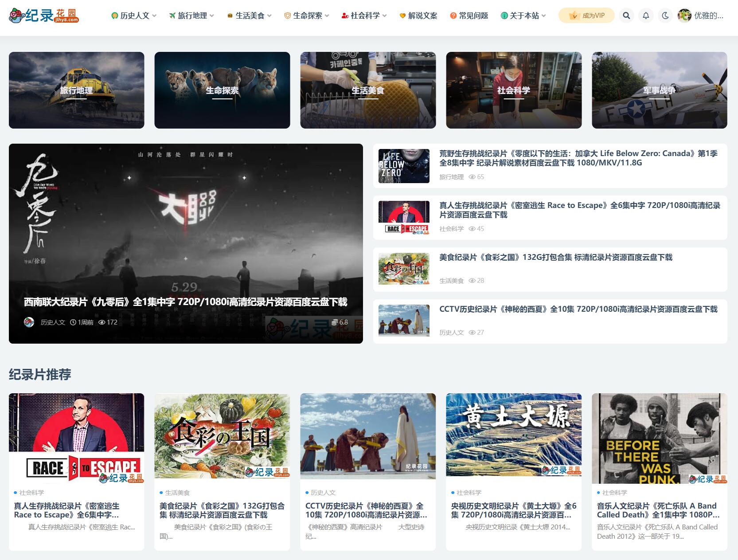Click 生活美食 tag on 食彩之国 card
Screen dimensions: 738x560
point(177,493)
